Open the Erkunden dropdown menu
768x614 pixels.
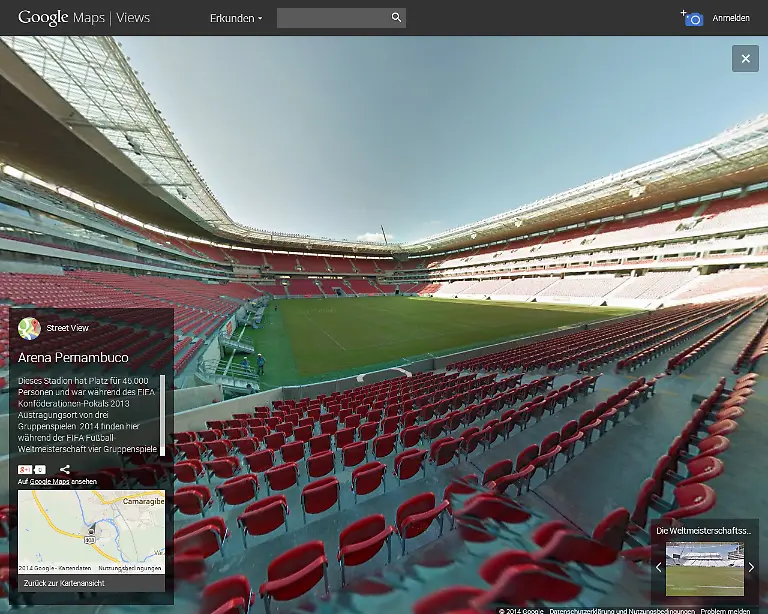pos(236,18)
